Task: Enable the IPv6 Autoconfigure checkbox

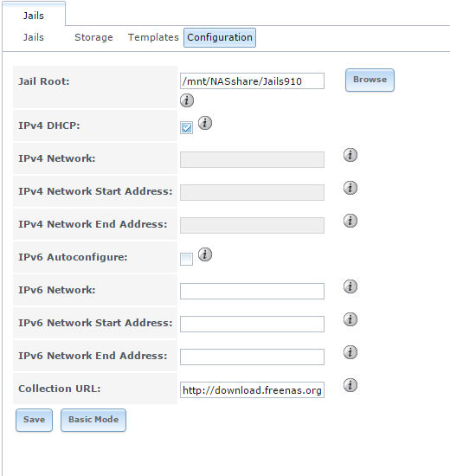Action: pos(186,259)
